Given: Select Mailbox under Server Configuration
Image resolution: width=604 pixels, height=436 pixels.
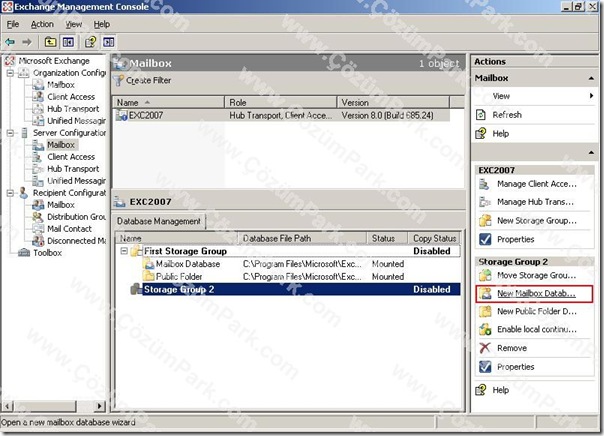Looking at the screenshot, I should pos(61,145).
